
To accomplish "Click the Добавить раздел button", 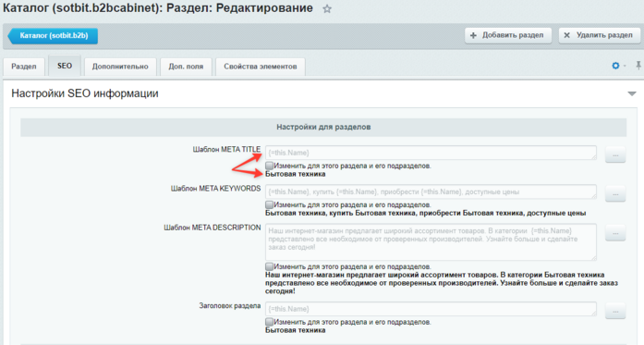I will point(508,35).
